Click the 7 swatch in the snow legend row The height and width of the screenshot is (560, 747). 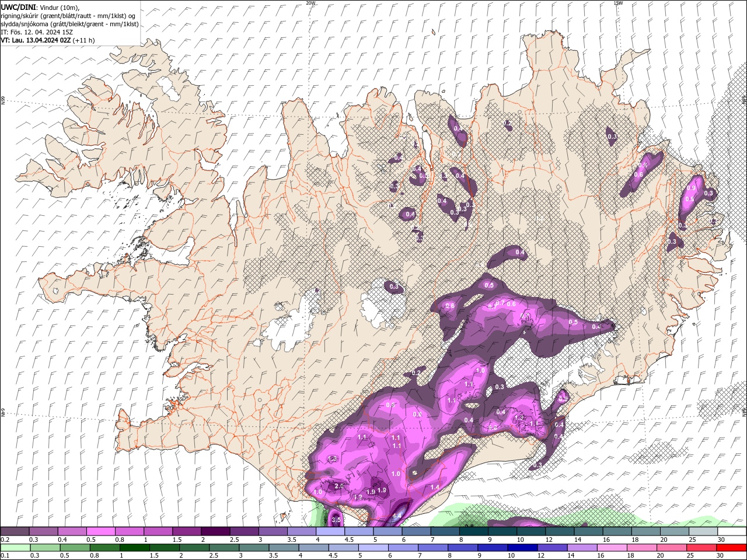tap(445, 531)
